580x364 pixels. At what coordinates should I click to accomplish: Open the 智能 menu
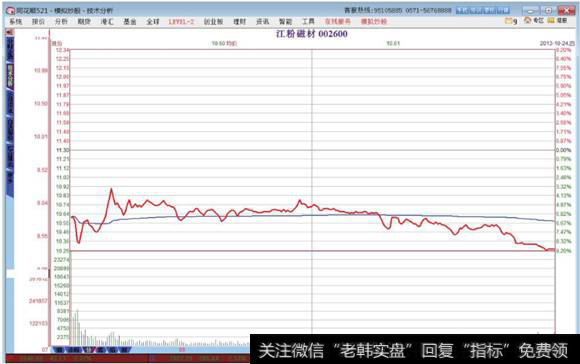286,21
